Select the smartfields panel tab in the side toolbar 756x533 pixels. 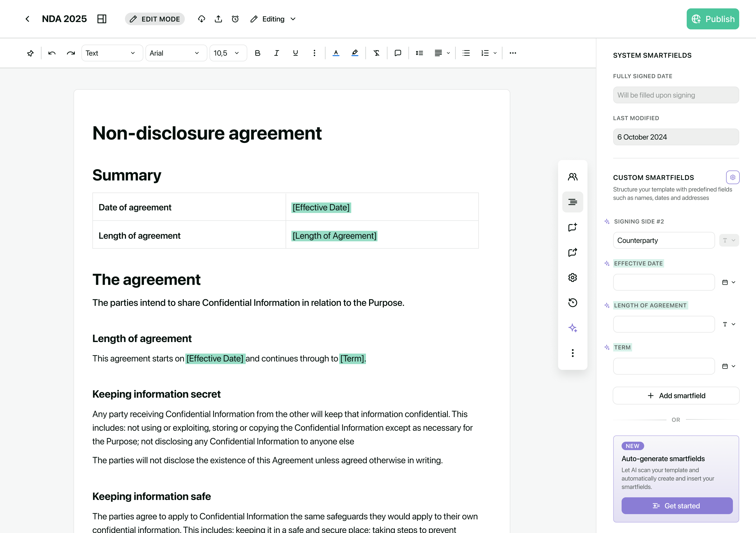pyautogui.click(x=573, y=202)
